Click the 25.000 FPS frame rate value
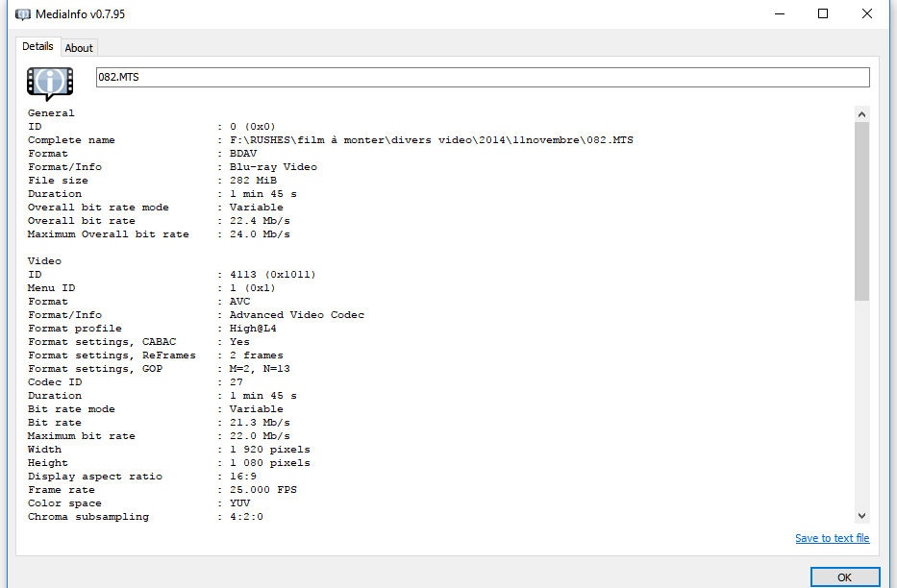 (263, 490)
